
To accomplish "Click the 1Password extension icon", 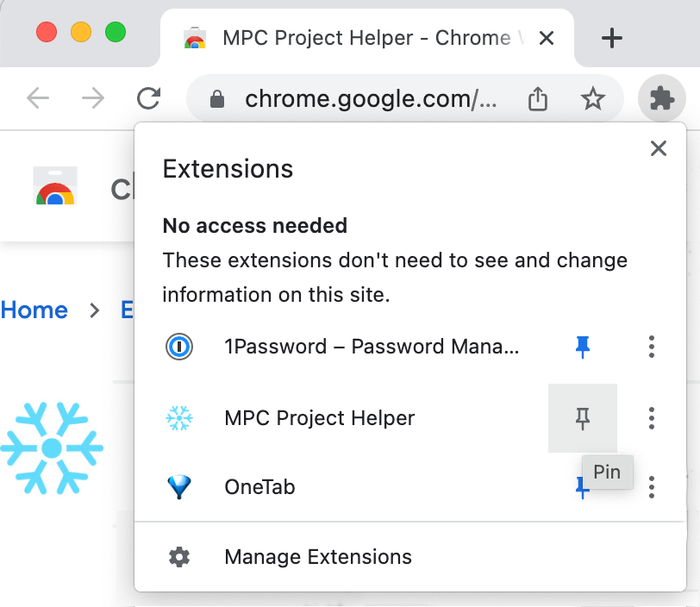I will tap(179, 347).
